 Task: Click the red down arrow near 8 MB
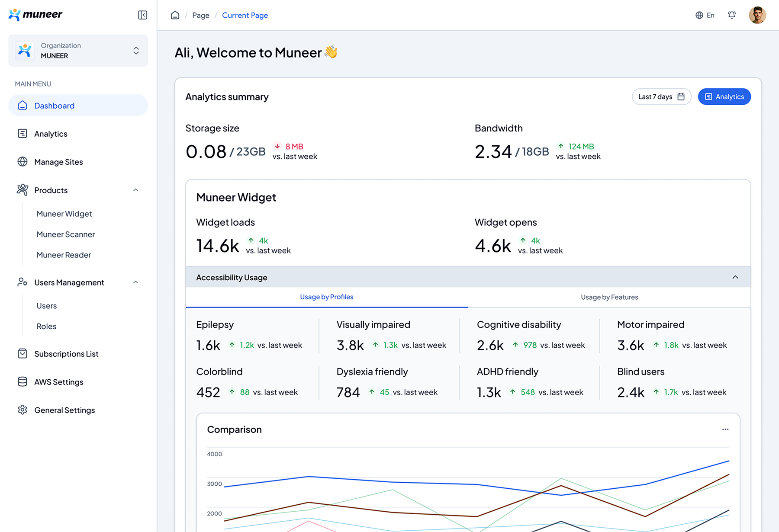tap(277, 146)
